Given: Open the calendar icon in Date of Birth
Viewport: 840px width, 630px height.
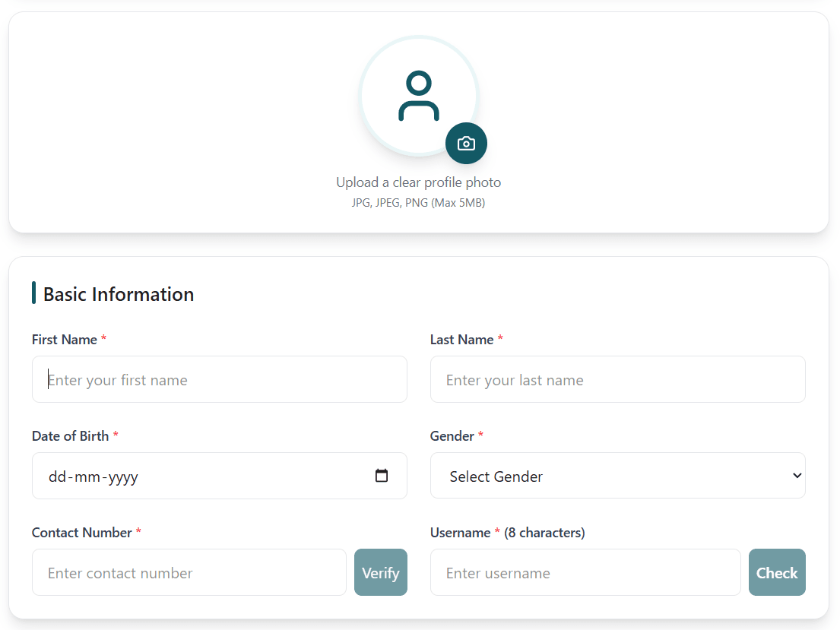Looking at the screenshot, I should (x=381, y=475).
